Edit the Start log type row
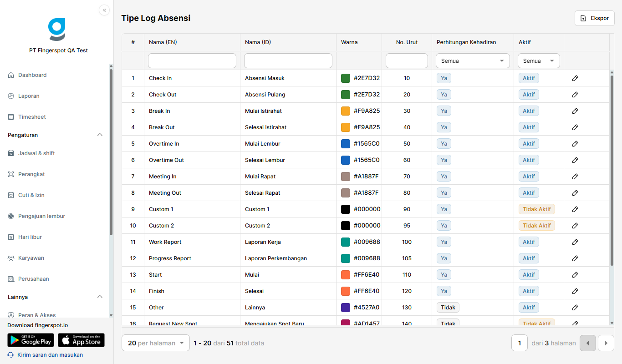Viewport: 622px width, 364px height. coord(575,275)
